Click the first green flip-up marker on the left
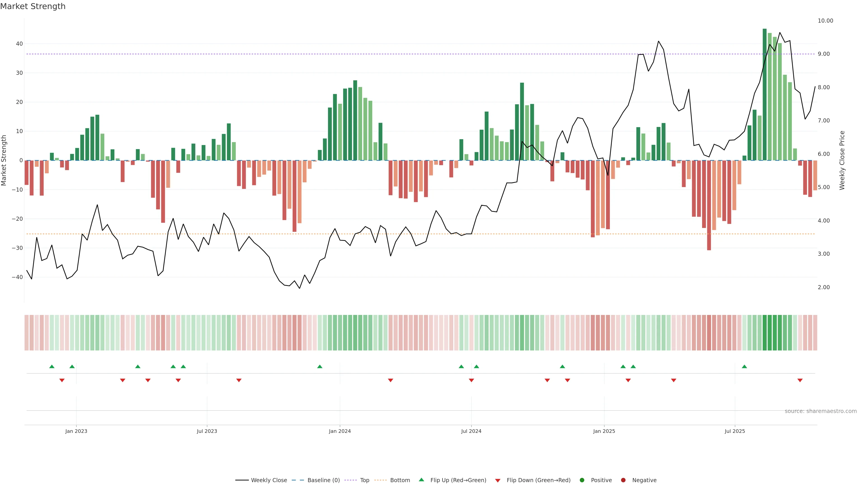The height and width of the screenshot is (488, 868). pyautogui.click(x=52, y=366)
